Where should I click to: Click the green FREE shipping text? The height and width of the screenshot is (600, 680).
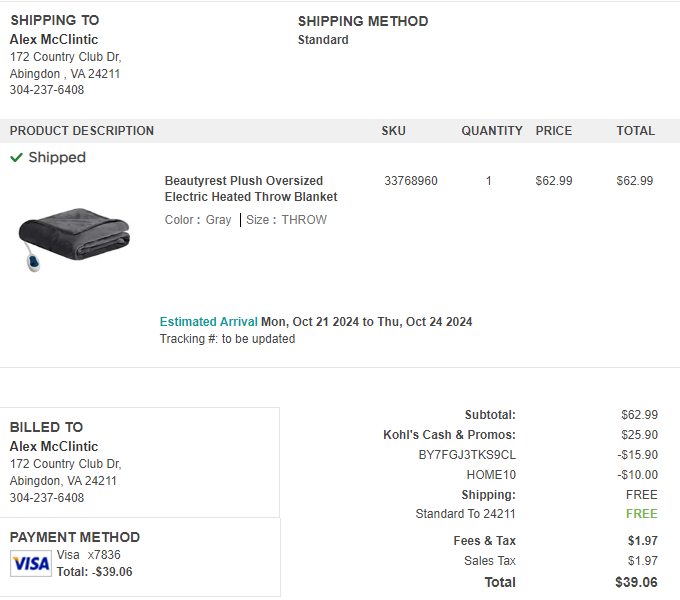point(642,514)
